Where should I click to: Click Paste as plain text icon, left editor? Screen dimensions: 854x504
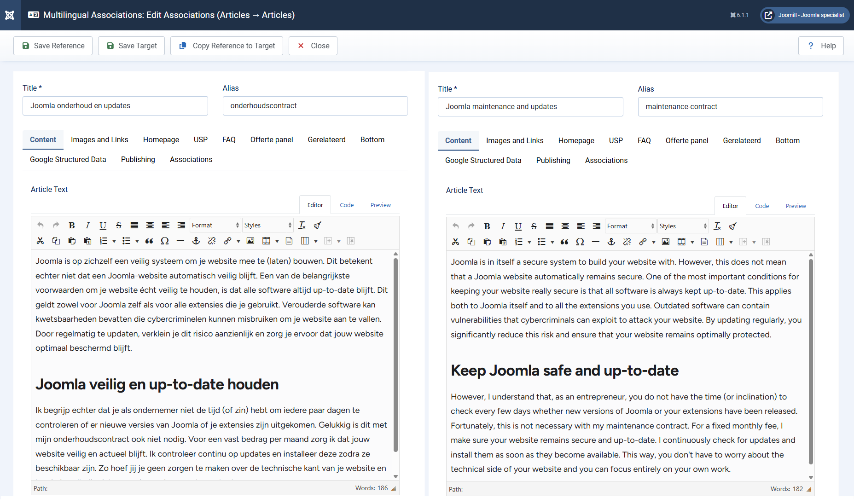(87, 241)
